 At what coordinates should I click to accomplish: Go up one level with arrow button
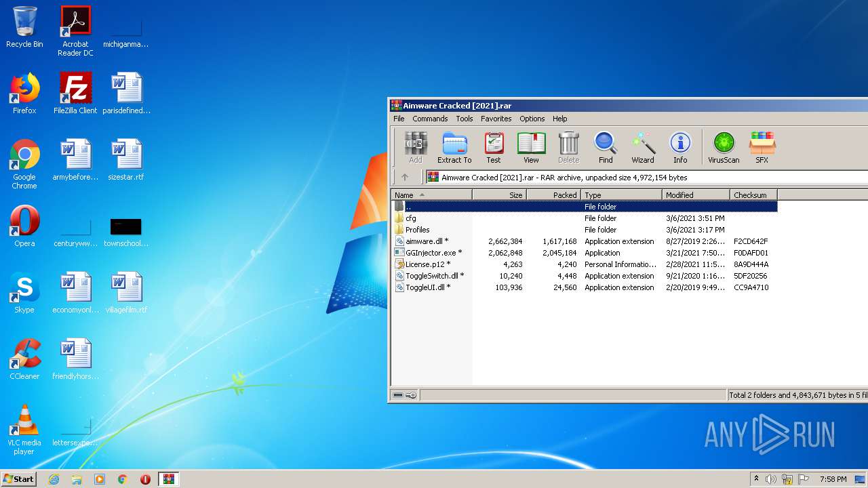405,178
